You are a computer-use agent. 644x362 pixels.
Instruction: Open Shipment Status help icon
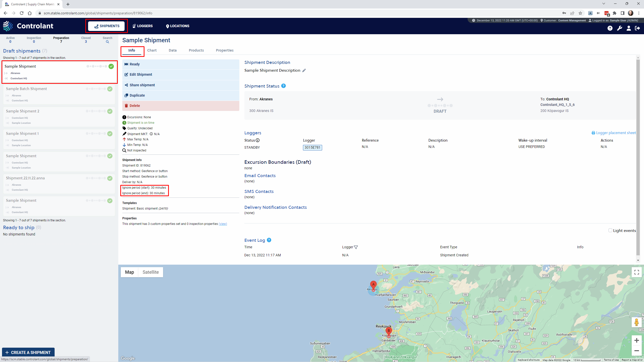(283, 86)
